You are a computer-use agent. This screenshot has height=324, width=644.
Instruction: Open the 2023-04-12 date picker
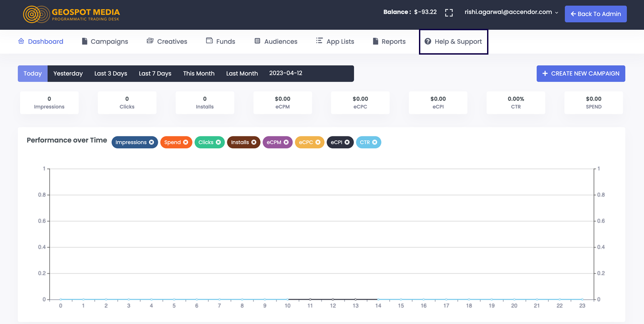(286, 73)
